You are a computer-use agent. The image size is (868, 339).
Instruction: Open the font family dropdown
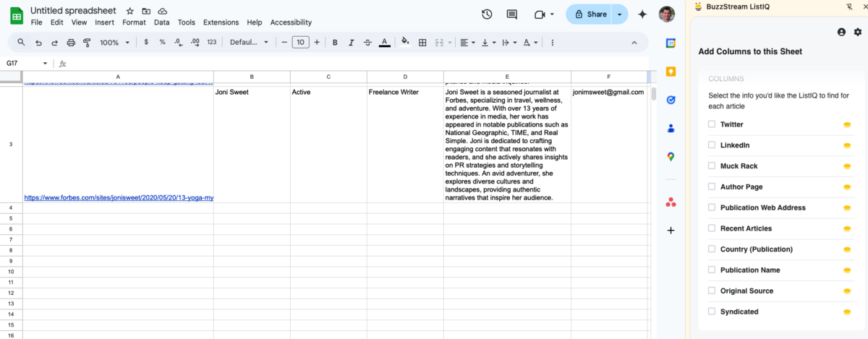click(x=249, y=43)
